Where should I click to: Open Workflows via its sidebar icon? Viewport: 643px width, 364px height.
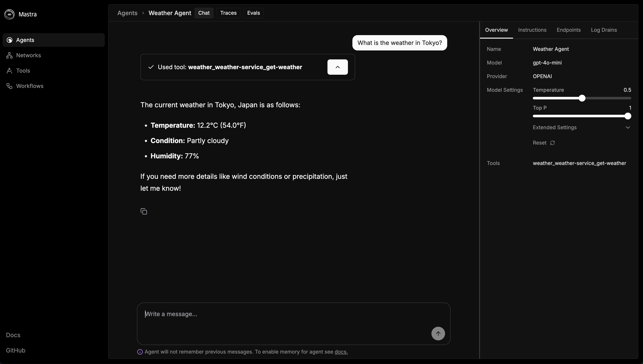(x=10, y=86)
